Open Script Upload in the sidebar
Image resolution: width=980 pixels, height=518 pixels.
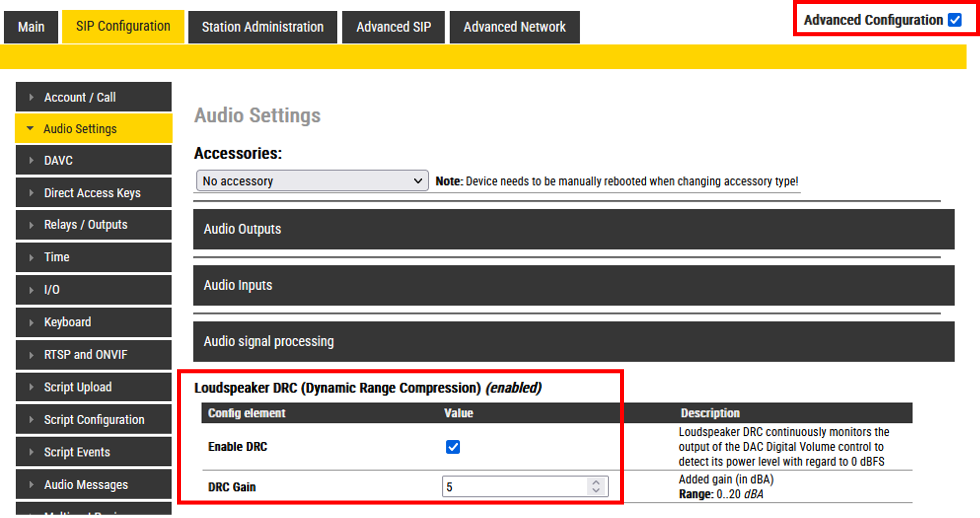pos(78,387)
